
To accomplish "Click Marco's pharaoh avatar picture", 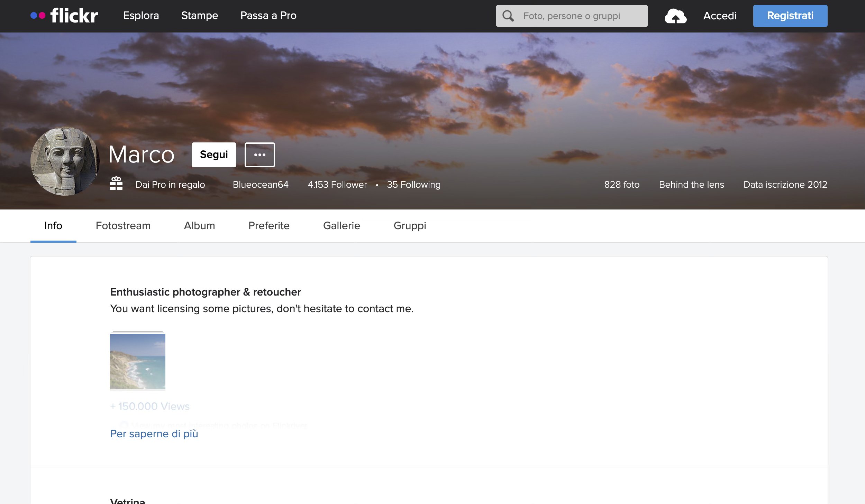I will (65, 161).
